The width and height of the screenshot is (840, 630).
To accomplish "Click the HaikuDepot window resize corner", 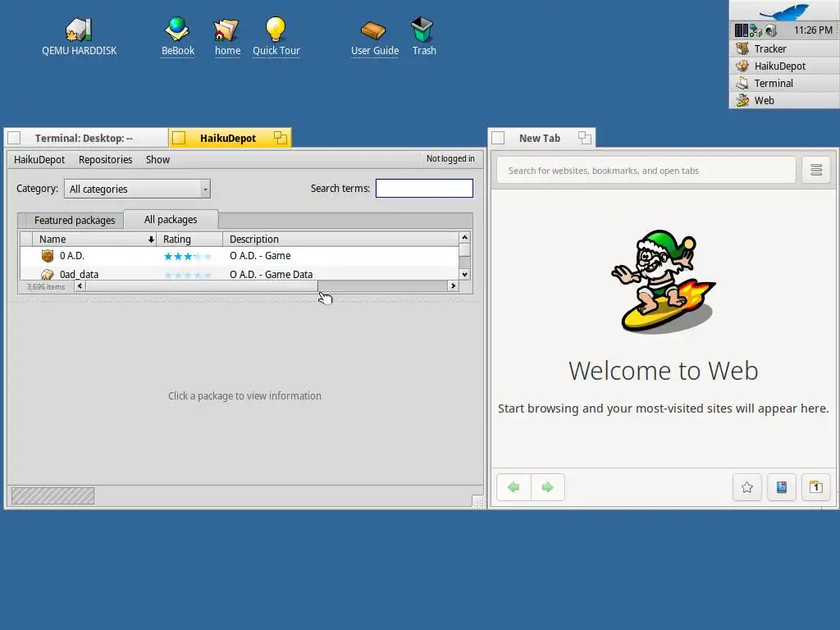I will click(478, 501).
